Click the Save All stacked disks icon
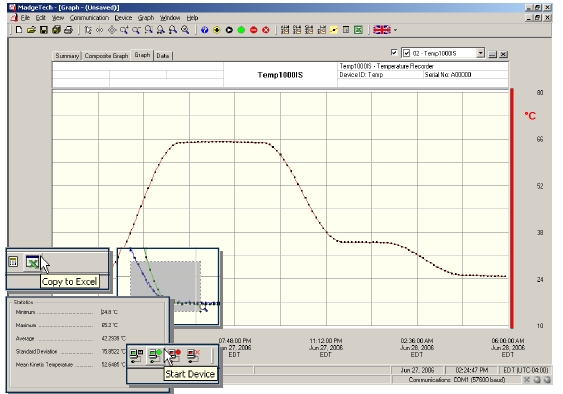This screenshot has height=394, width=563. point(56,30)
